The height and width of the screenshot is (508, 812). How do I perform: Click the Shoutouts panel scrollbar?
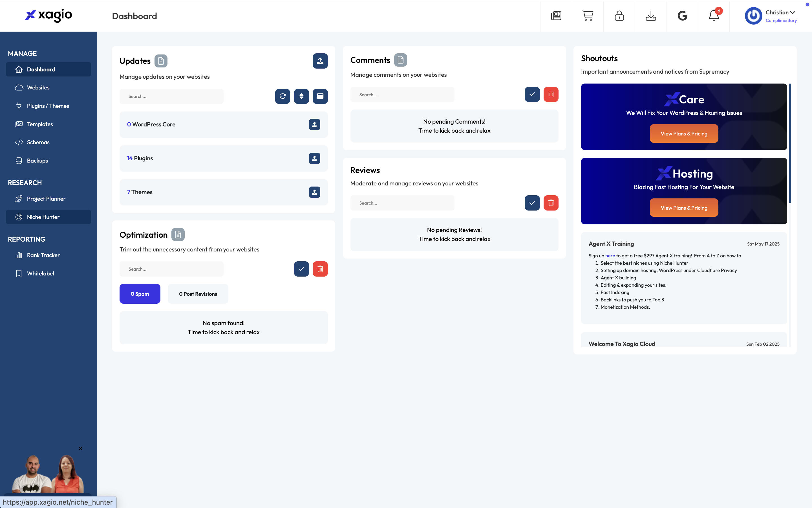pos(790,143)
